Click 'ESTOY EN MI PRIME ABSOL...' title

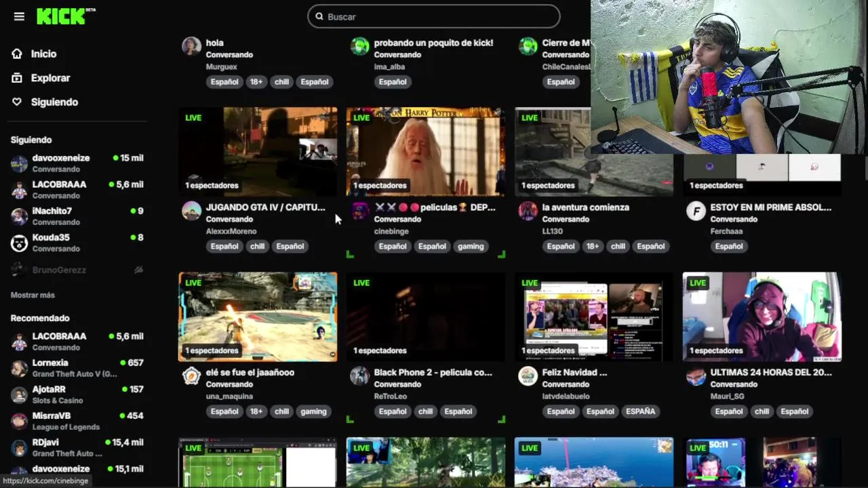pos(771,207)
